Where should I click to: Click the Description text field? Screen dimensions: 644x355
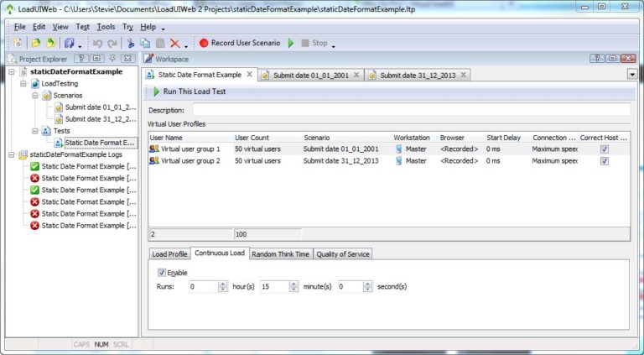(411, 110)
